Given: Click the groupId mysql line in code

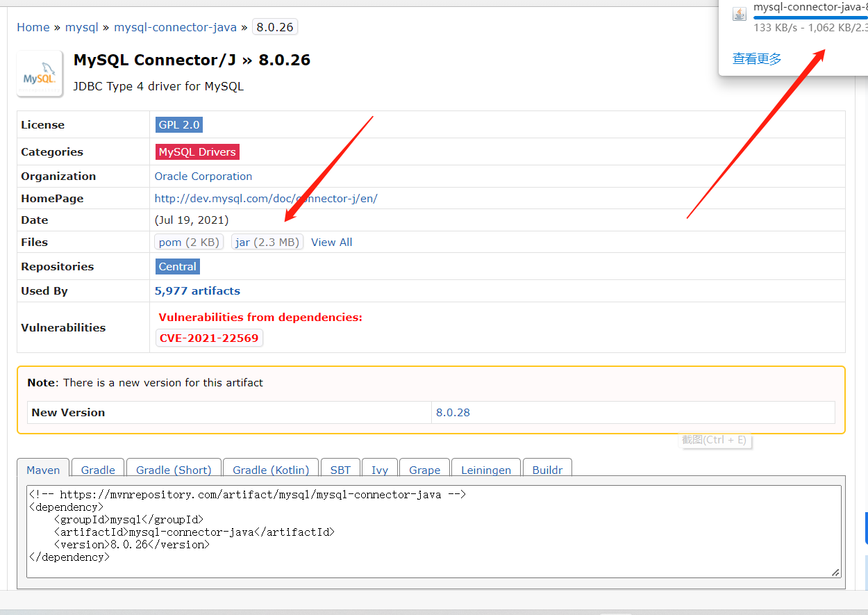Looking at the screenshot, I should [x=128, y=520].
